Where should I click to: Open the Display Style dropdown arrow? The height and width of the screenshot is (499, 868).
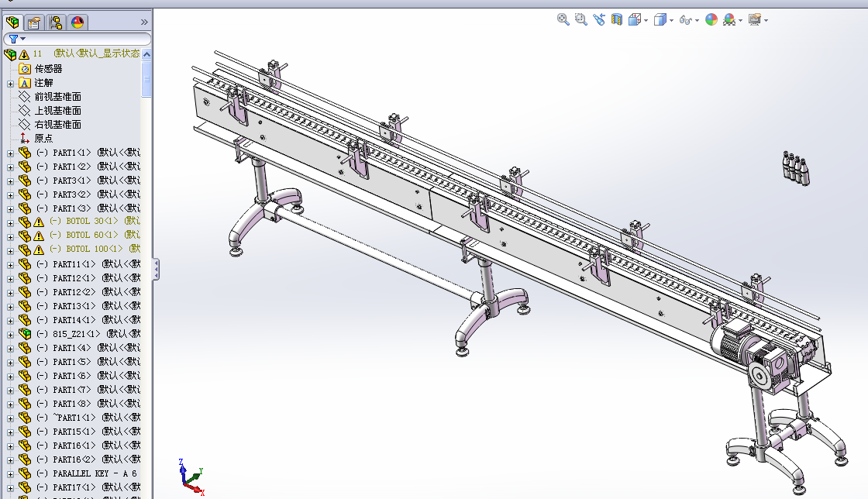[671, 20]
